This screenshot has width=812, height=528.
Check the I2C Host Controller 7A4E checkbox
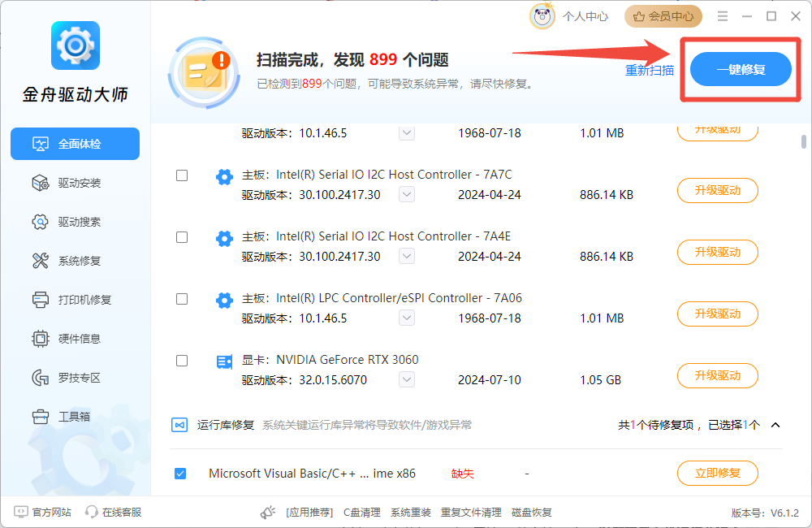(182, 237)
